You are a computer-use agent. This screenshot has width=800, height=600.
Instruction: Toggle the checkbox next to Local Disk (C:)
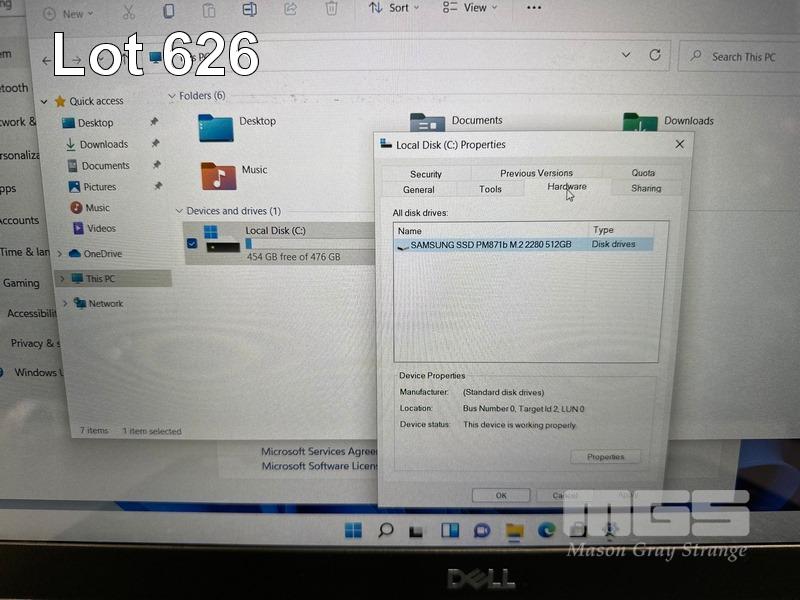192,243
